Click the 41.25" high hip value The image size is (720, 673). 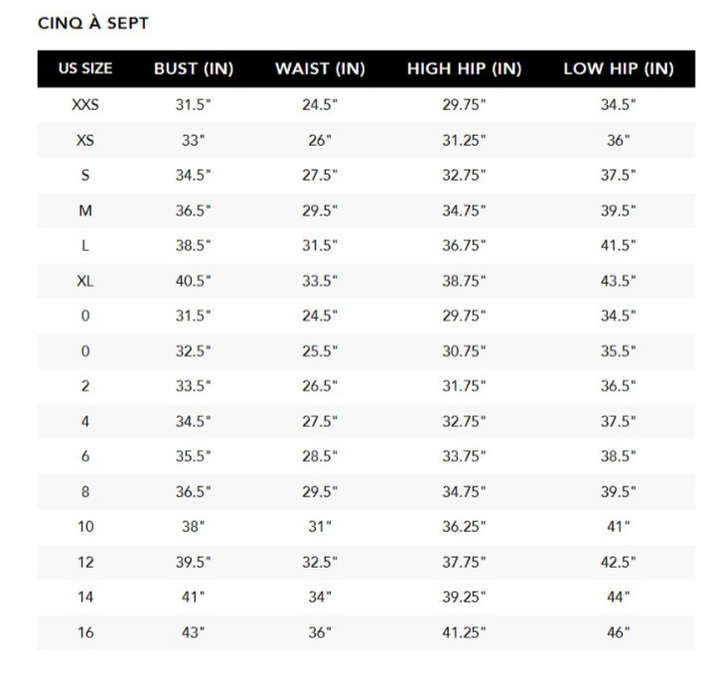[x=464, y=632]
